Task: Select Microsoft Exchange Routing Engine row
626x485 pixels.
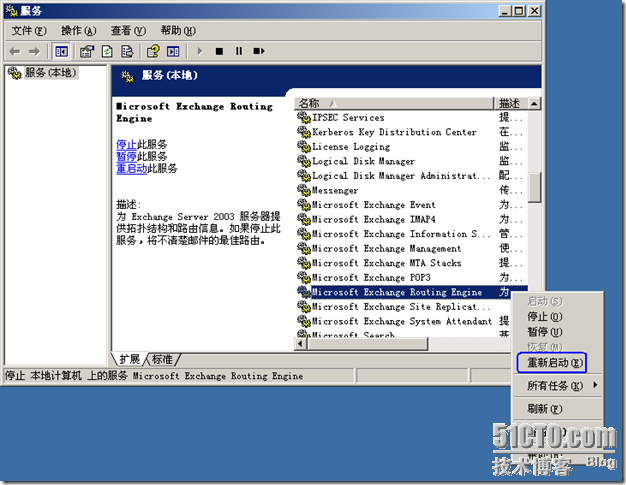Action: (411, 292)
